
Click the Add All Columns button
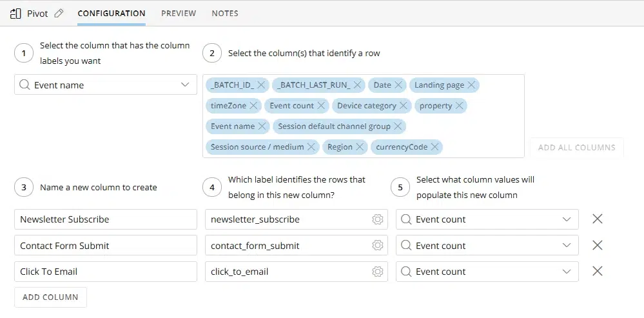577,148
